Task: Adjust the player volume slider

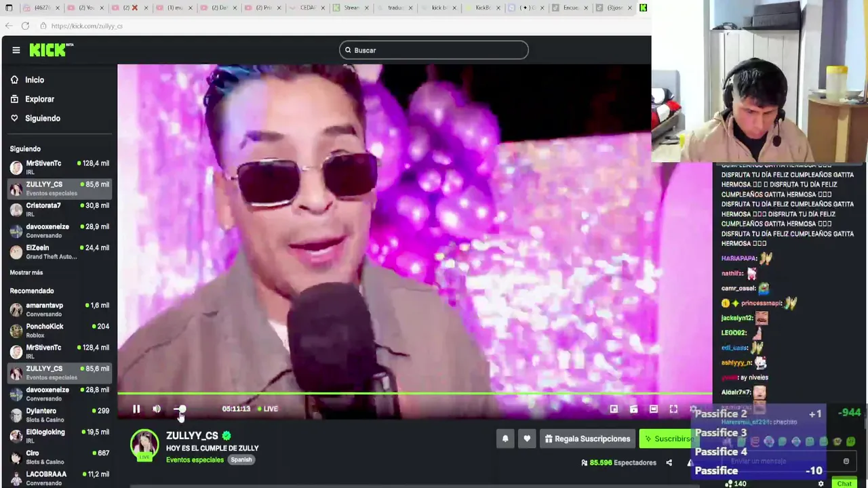Action: pos(180,409)
